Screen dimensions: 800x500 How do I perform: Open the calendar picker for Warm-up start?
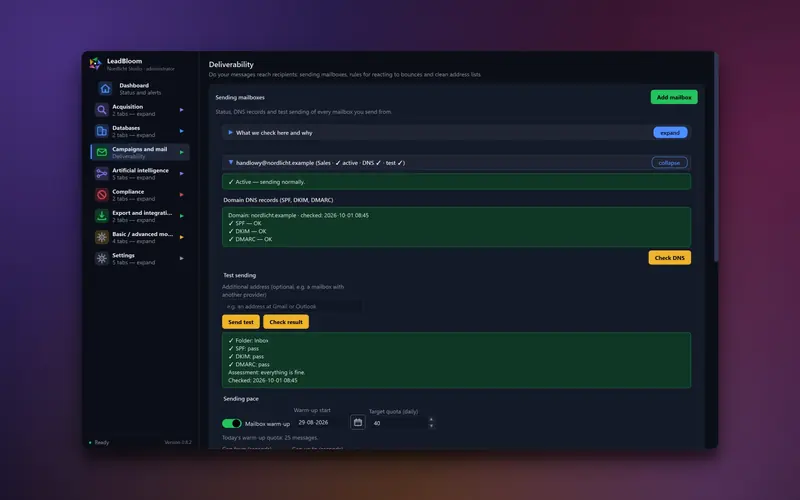(x=358, y=422)
